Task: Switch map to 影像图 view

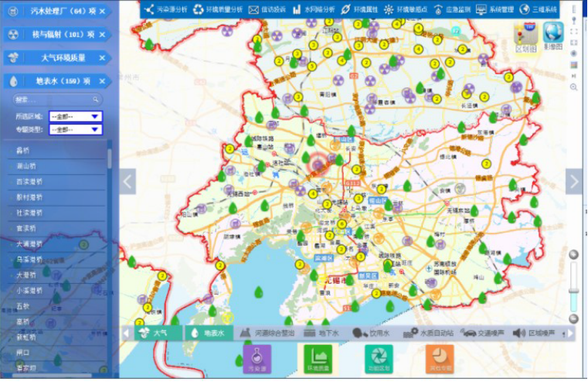Action: 552,35
